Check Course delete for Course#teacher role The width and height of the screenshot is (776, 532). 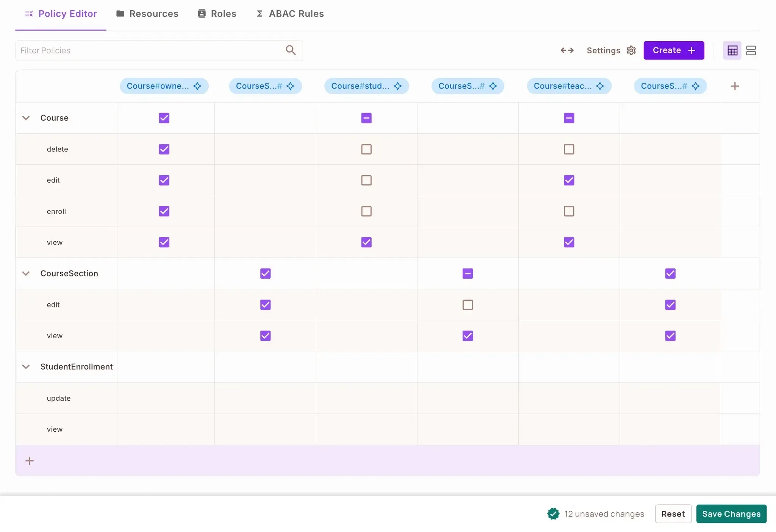pos(569,149)
